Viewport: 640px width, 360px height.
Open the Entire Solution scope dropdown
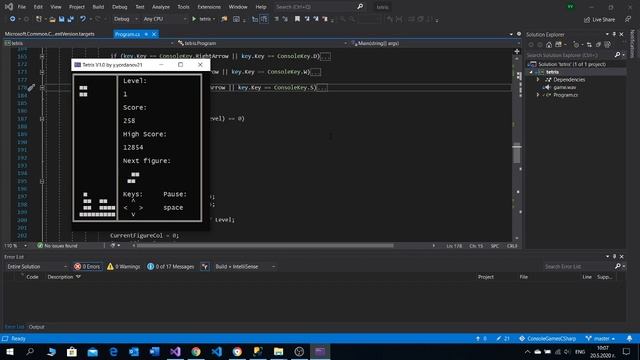click(x=37, y=267)
